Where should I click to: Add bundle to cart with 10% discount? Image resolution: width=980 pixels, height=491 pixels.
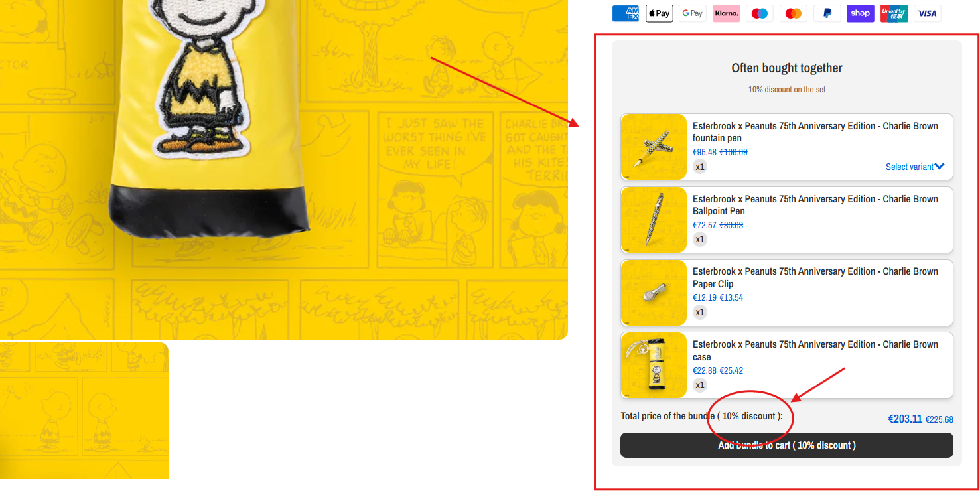(786, 445)
